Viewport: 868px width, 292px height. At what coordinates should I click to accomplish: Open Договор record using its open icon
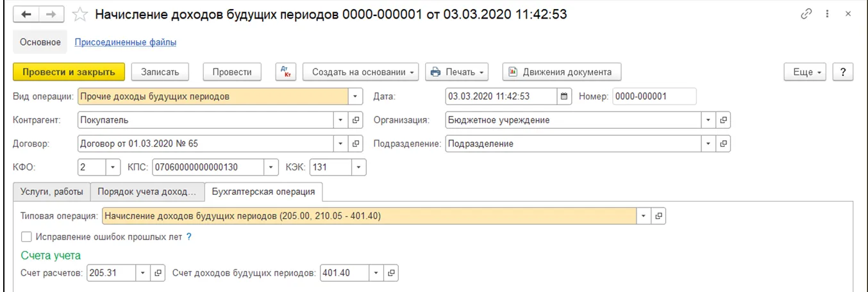tap(356, 143)
